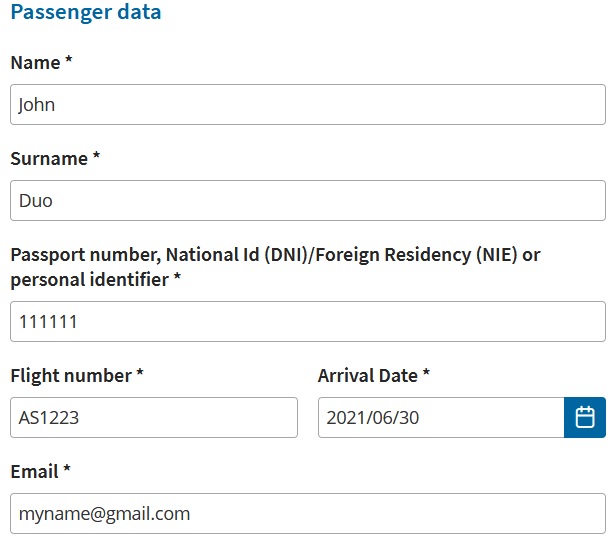Click the required asterisk beside Surname
This screenshot has width=613, height=535.
(x=97, y=157)
